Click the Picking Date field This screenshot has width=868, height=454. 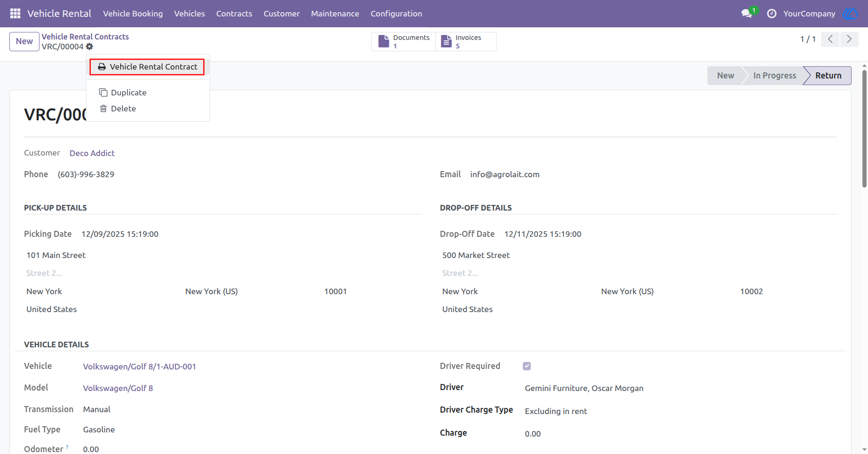coord(120,234)
